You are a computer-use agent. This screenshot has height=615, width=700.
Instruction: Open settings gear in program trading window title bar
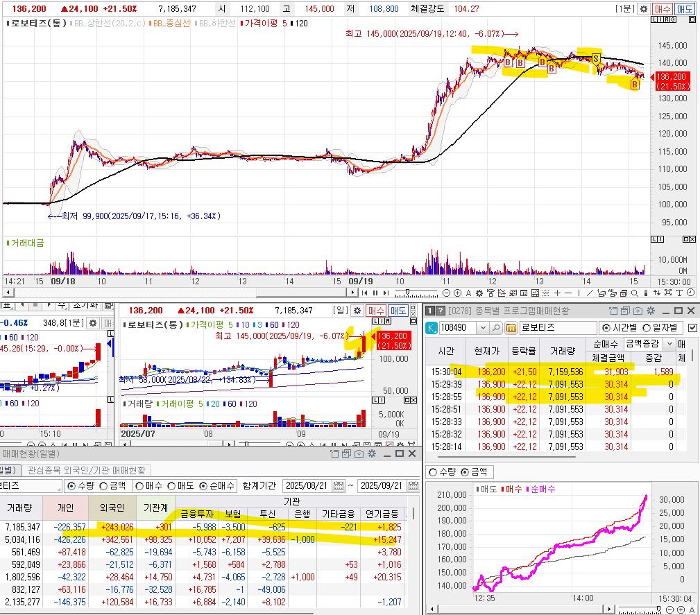coord(651,311)
